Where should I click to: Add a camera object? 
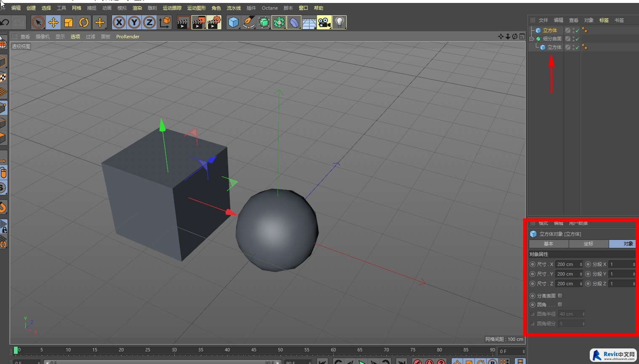[x=324, y=22]
